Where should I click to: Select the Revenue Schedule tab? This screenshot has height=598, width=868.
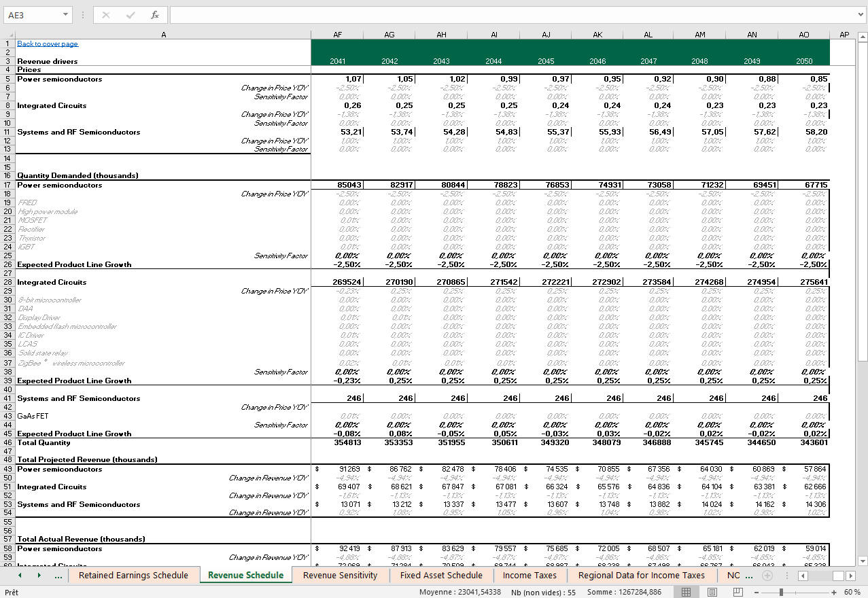pyautogui.click(x=245, y=576)
